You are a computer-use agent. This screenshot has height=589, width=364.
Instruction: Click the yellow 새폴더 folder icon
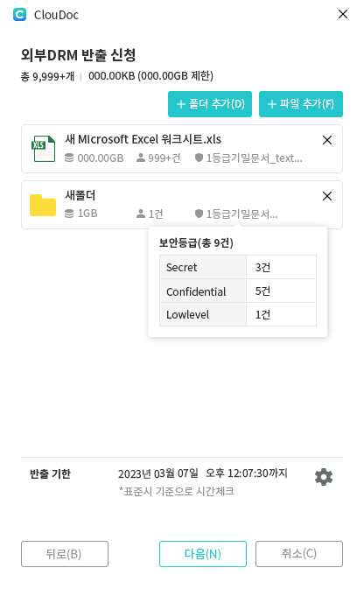(x=43, y=205)
